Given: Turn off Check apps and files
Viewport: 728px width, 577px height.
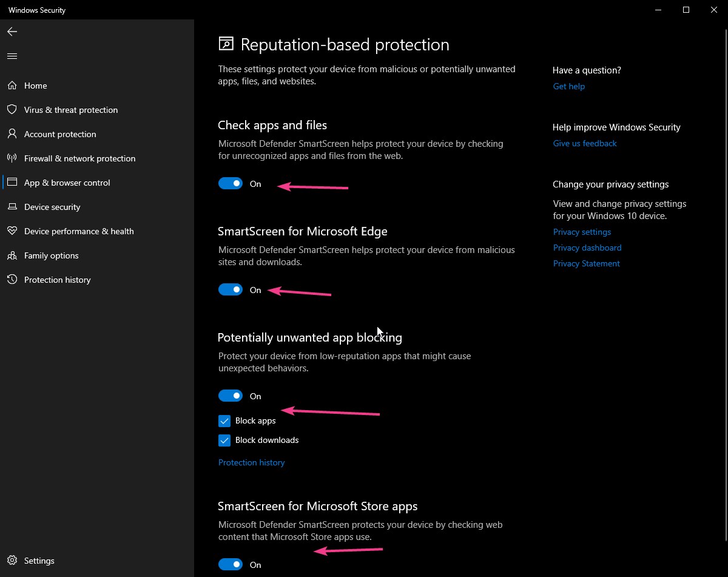Looking at the screenshot, I should [231, 183].
